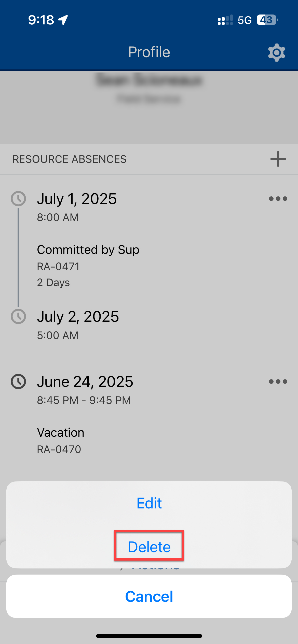Image resolution: width=298 pixels, height=644 pixels.
Task: Open settings via the gear icon
Action: [x=277, y=52]
